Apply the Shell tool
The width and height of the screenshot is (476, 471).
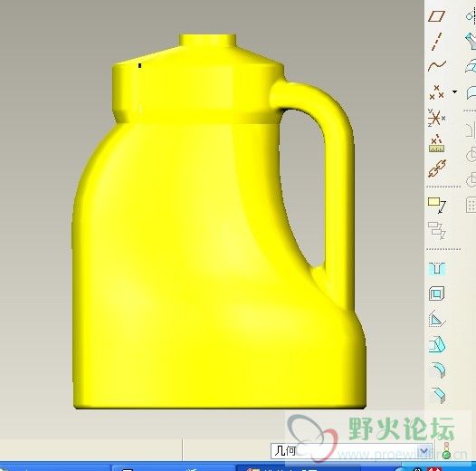point(436,293)
